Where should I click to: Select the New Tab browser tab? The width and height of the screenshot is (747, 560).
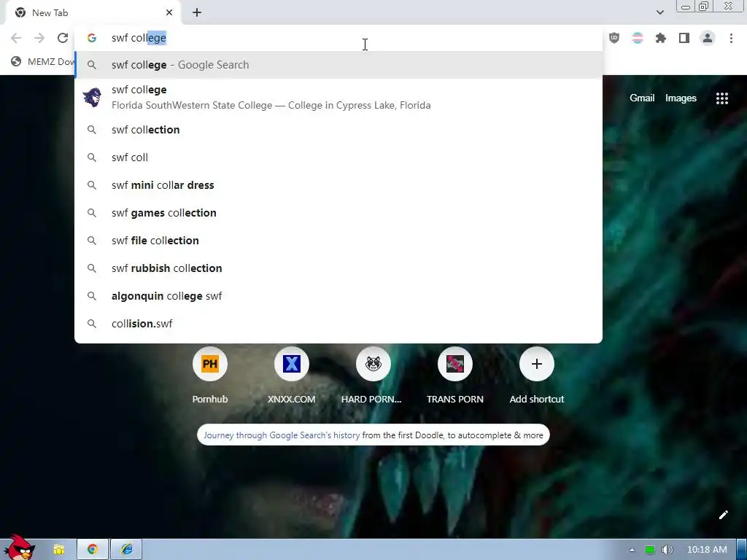[93, 13]
